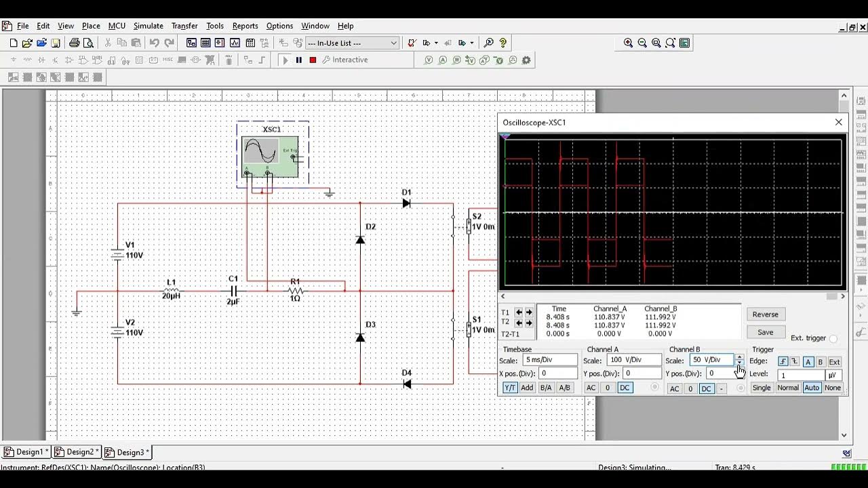
Task: Place a transistor component
Action: click(56, 60)
